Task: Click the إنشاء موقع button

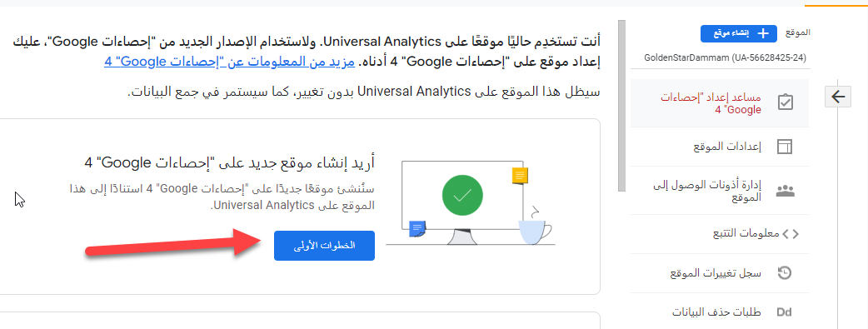Action: [738, 33]
